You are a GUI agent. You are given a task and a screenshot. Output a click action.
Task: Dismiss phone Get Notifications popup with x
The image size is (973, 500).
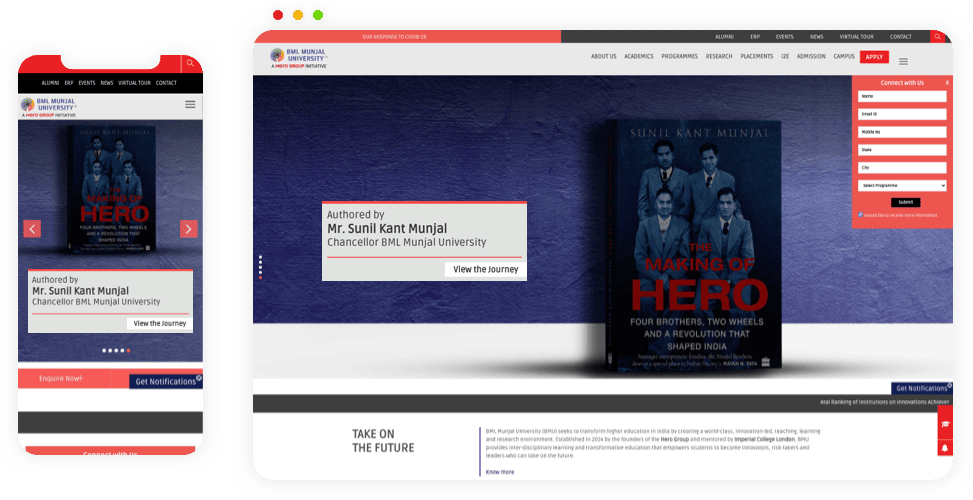(199, 377)
